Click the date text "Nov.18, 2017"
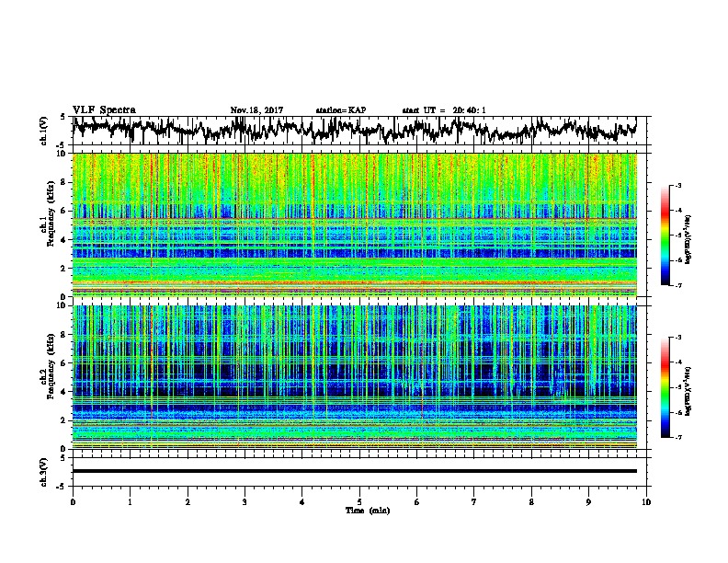This screenshot has width=728, height=563. pyautogui.click(x=256, y=110)
